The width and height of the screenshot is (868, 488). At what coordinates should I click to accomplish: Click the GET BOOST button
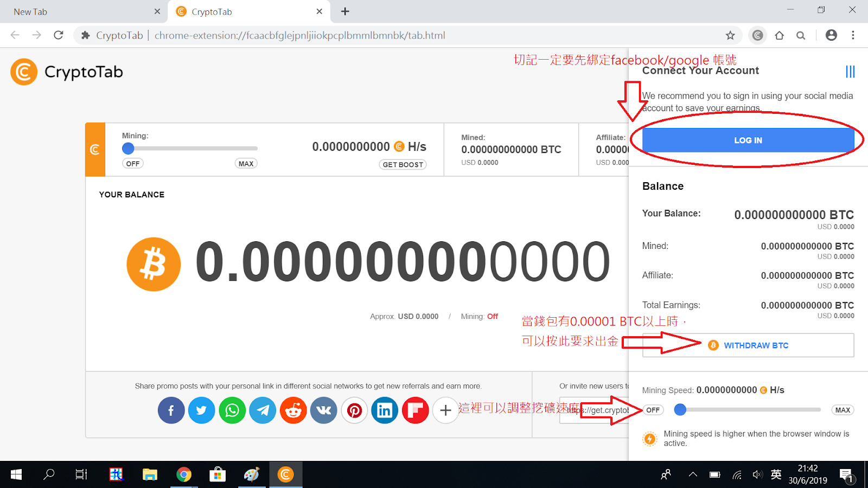pyautogui.click(x=403, y=165)
